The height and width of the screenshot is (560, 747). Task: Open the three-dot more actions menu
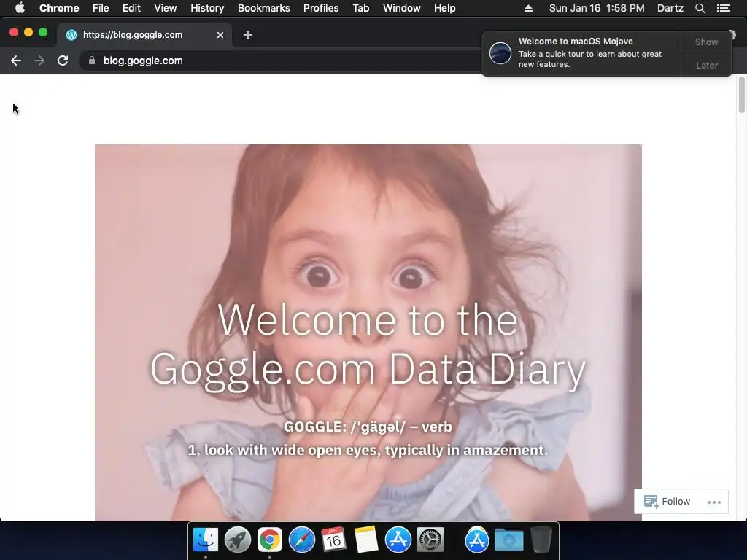tap(714, 502)
